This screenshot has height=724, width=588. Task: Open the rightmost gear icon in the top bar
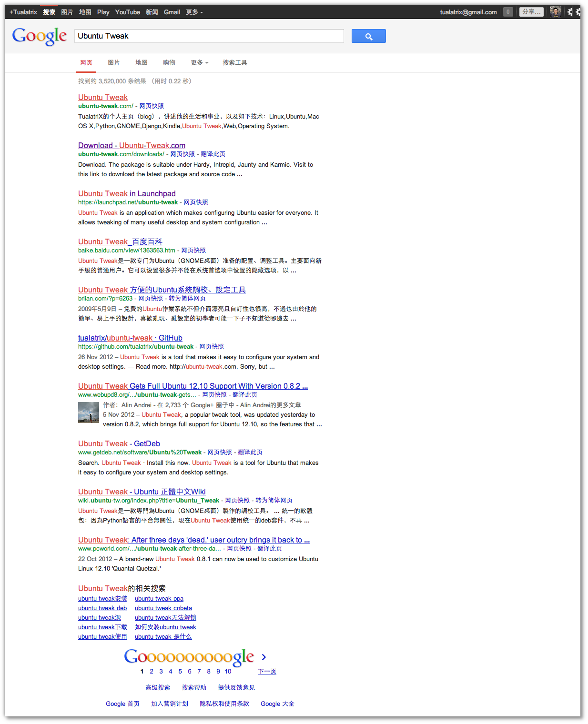point(579,11)
